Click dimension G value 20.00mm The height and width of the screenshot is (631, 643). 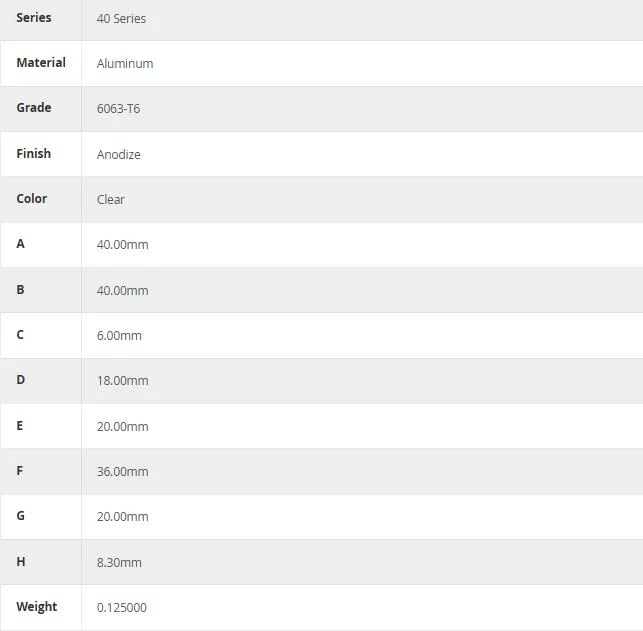click(123, 517)
